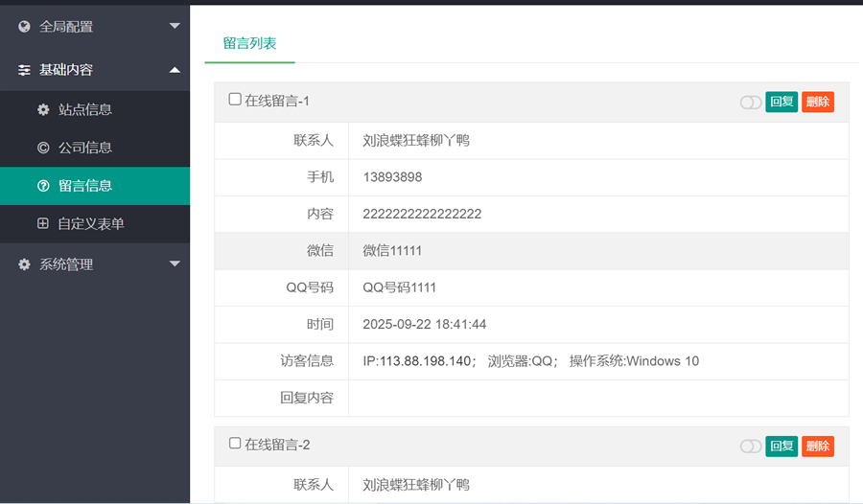Viewport: 863px width, 504px height.
Task: Click 删除 button for 在线留言-2
Action: (818, 447)
